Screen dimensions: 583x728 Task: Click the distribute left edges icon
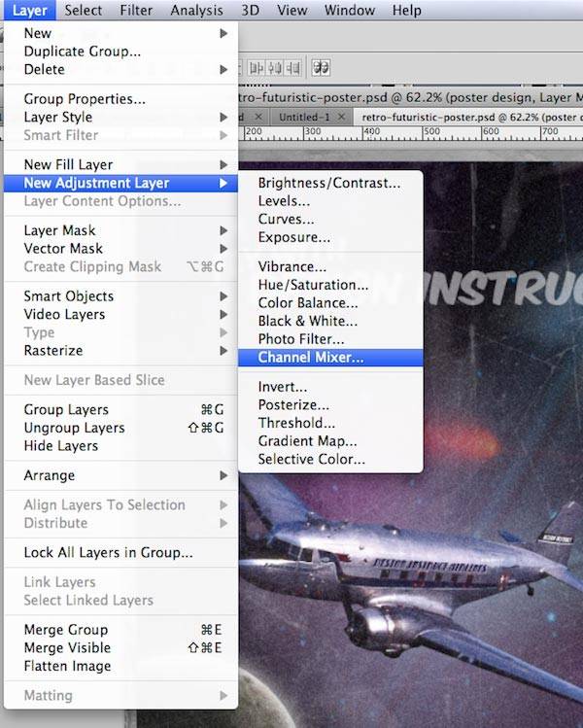coord(257,68)
